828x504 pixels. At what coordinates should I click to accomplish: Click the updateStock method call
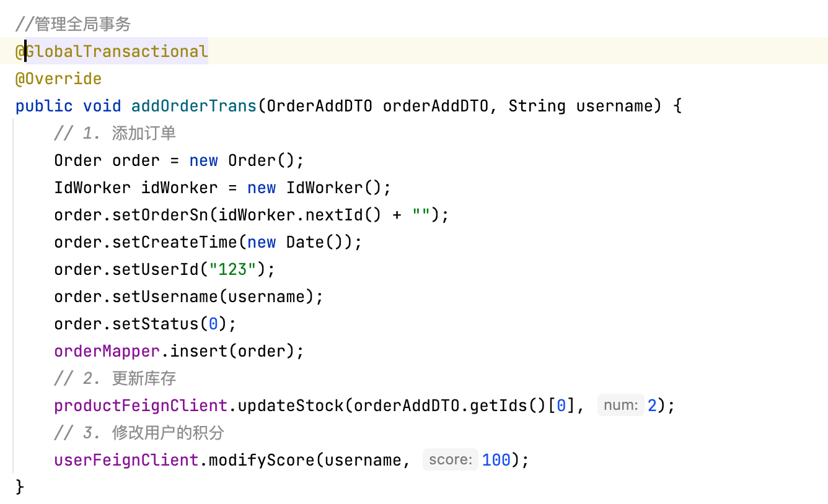[x=291, y=406]
